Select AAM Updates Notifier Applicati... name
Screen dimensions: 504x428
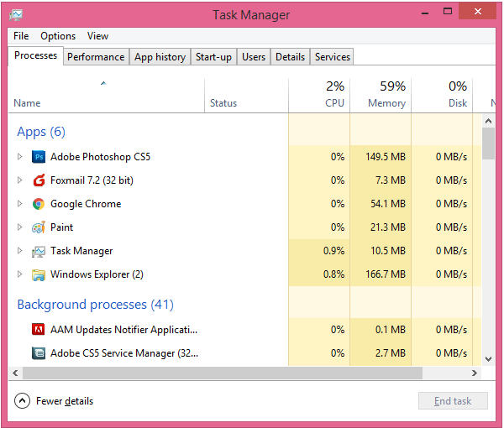pyautogui.click(x=123, y=330)
